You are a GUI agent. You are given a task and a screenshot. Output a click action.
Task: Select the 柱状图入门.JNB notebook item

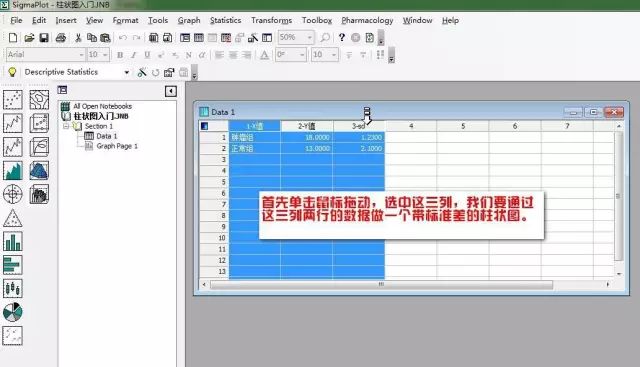pos(101,116)
